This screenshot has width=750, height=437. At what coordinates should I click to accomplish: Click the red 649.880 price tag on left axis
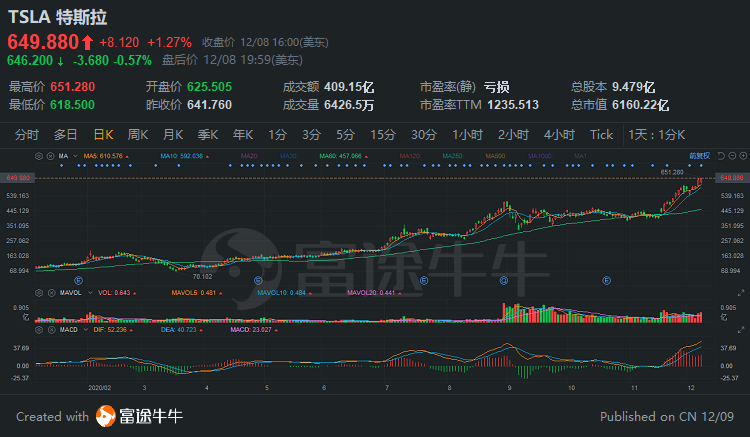point(18,178)
